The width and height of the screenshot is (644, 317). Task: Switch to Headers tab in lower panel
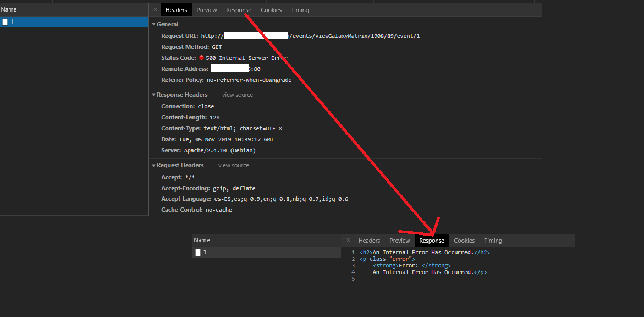click(x=369, y=241)
